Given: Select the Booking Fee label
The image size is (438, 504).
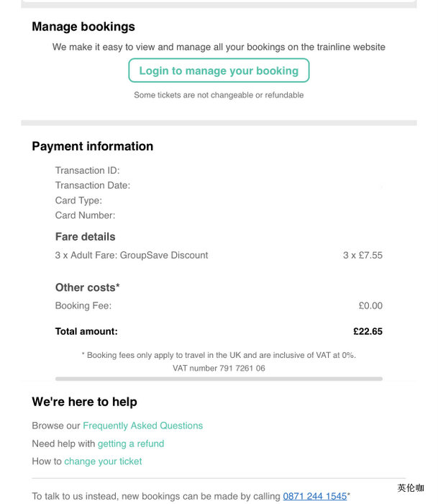Looking at the screenshot, I should click(83, 306).
